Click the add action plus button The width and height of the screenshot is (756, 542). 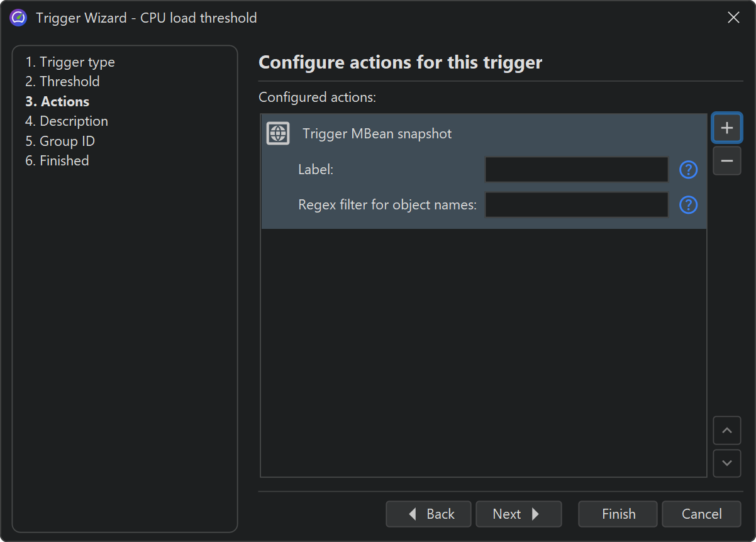click(x=727, y=128)
